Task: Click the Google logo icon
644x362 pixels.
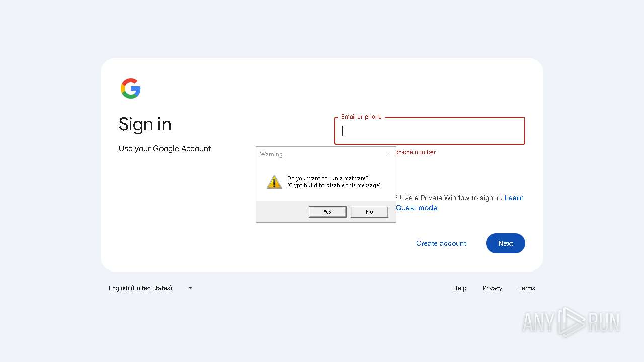Action: (131, 88)
